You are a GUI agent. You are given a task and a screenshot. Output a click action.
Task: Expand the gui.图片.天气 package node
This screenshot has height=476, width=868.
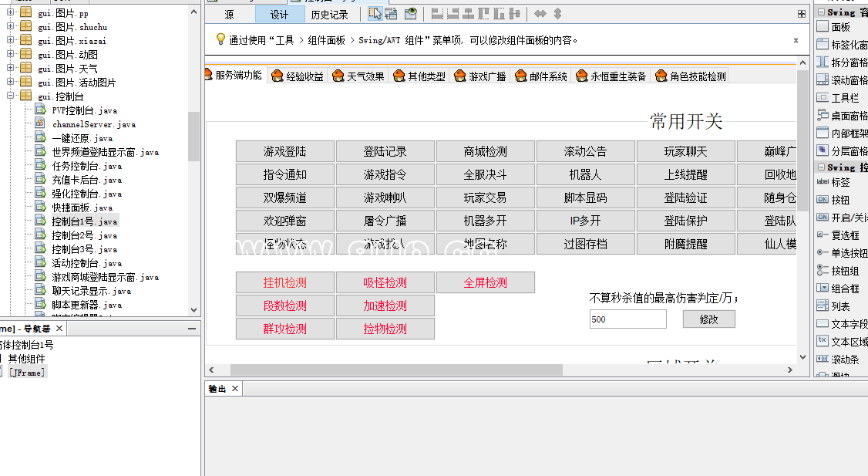click(10, 68)
